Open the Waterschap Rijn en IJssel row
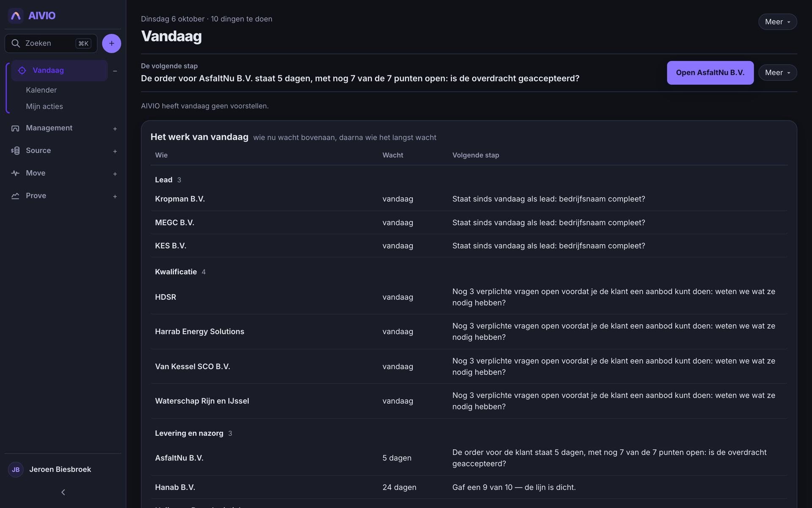This screenshot has height=508, width=812. tap(469, 401)
